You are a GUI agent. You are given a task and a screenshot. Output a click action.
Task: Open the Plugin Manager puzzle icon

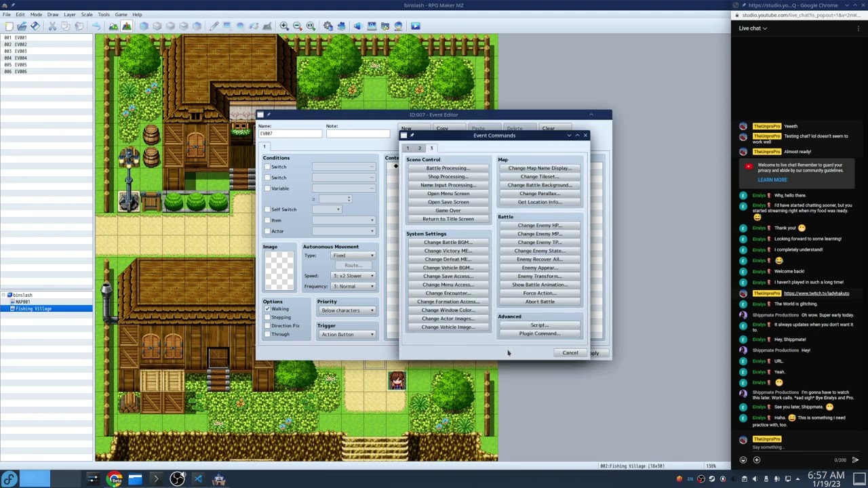pyautogui.click(x=341, y=26)
